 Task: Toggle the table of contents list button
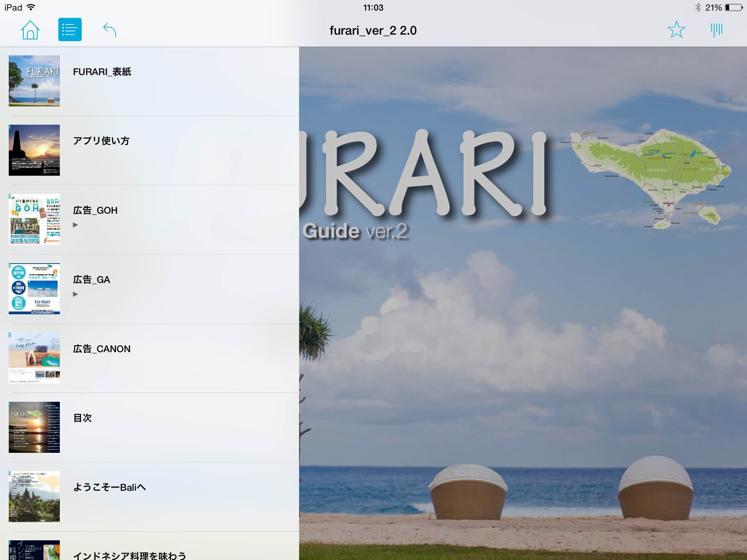click(x=70, y=30)
